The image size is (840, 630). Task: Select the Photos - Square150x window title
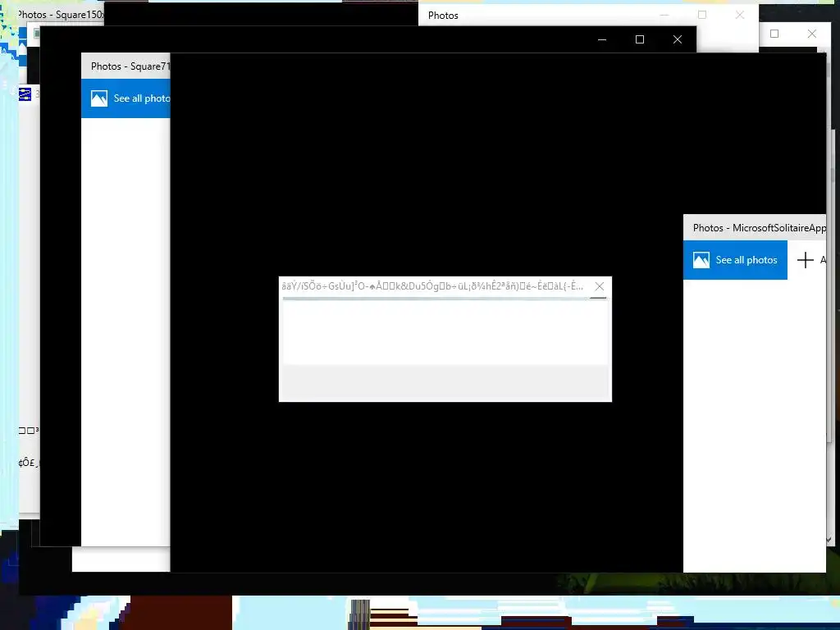click(61, 15)
